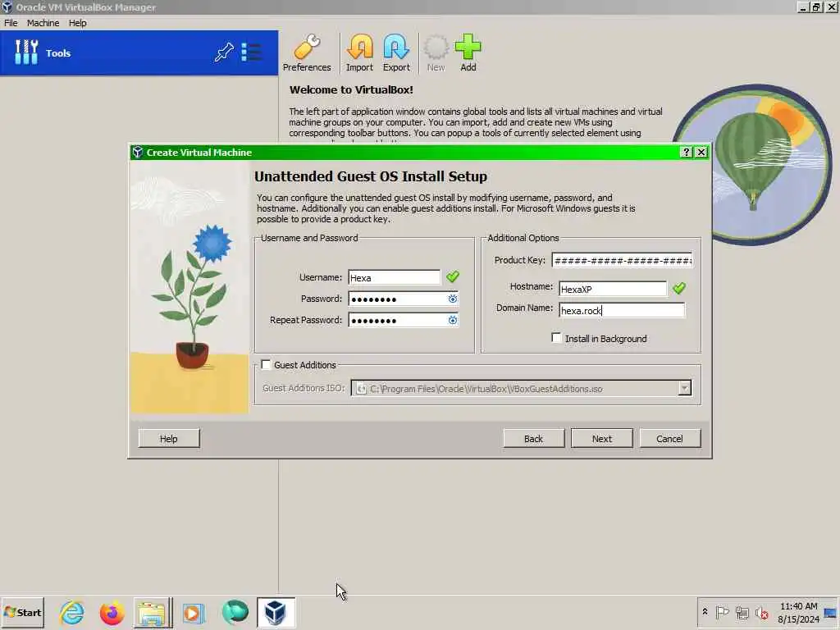Launch Firefox from the taskbar

coord(112,613)
